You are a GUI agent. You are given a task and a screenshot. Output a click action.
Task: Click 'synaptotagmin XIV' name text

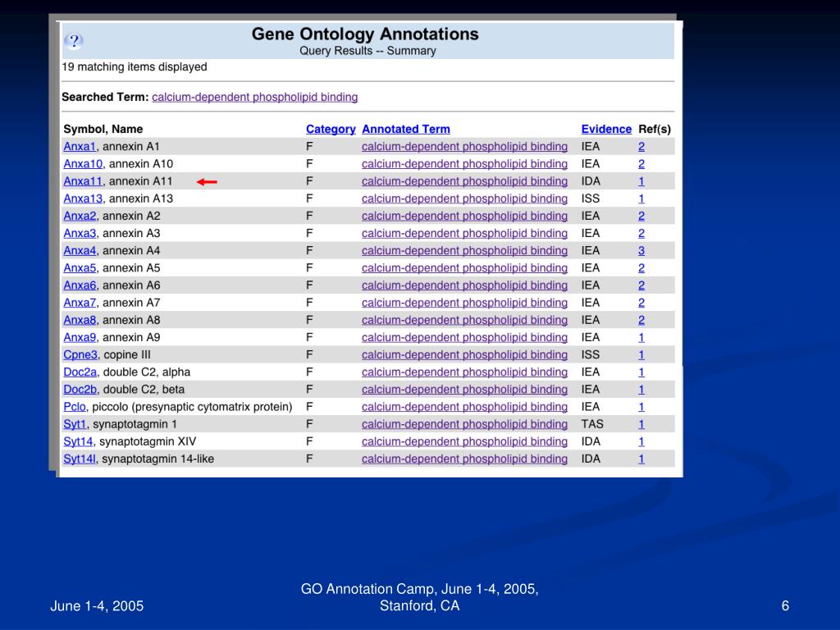pyautogui.click(x=148, y=441)
